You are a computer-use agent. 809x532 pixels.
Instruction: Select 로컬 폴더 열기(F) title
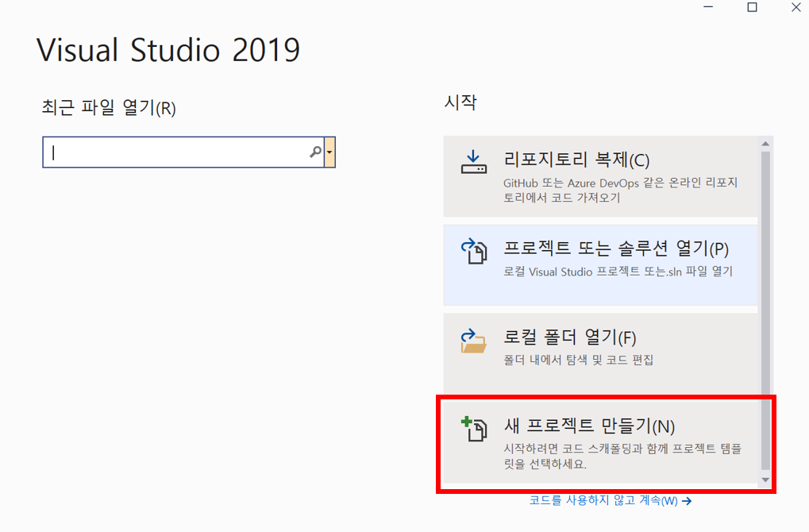[569, 337]
